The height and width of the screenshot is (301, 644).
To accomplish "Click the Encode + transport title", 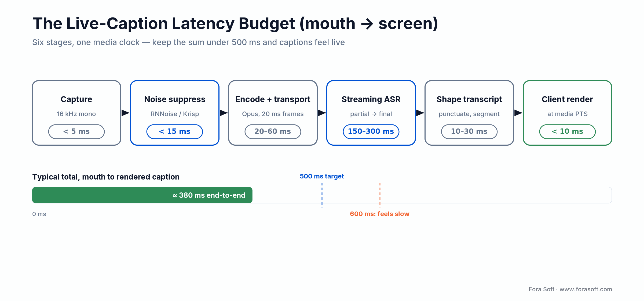I will coord(273,99).
